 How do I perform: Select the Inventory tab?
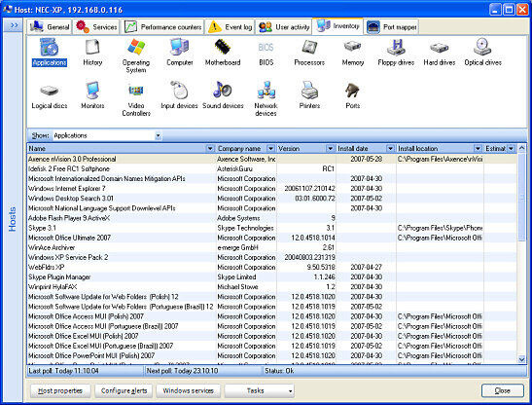click(x=337, y=26)
